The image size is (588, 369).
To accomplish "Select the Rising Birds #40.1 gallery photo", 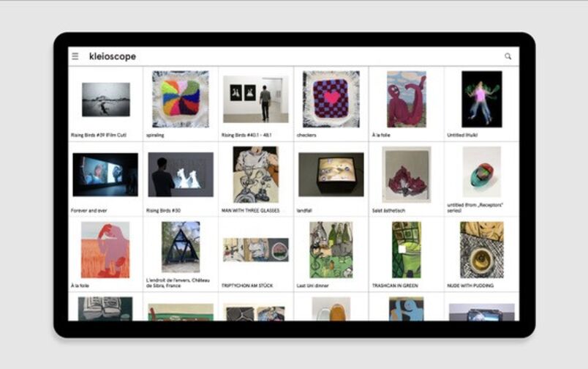I will pyautogui.click(x=256, y=99).
